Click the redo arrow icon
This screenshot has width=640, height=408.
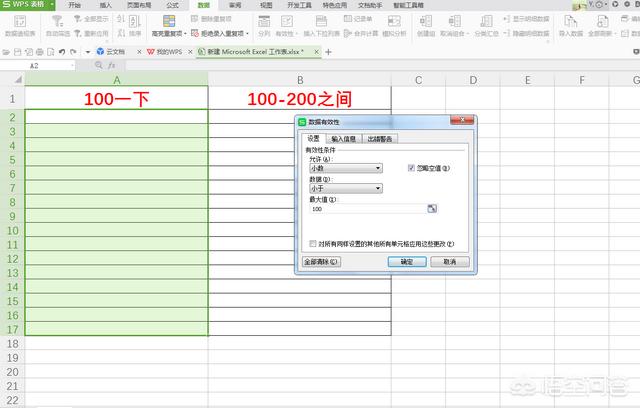tap(73, 52)
